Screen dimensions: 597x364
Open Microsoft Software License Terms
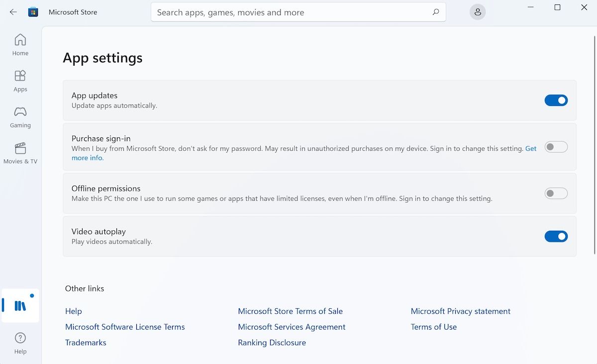click(x=125, y=327)
